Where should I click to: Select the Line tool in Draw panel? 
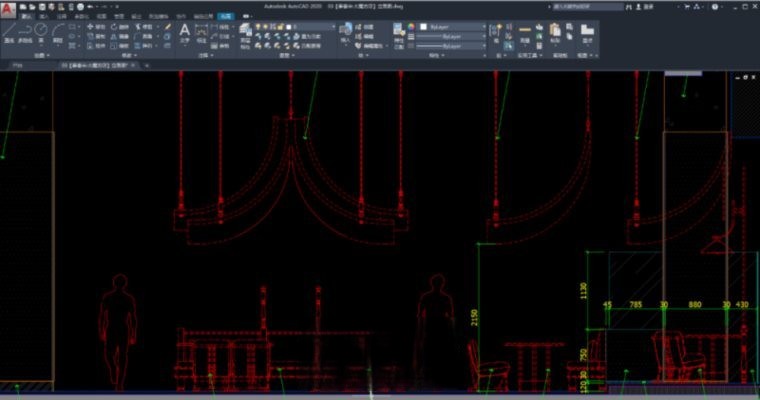click(x=9, y=32)
